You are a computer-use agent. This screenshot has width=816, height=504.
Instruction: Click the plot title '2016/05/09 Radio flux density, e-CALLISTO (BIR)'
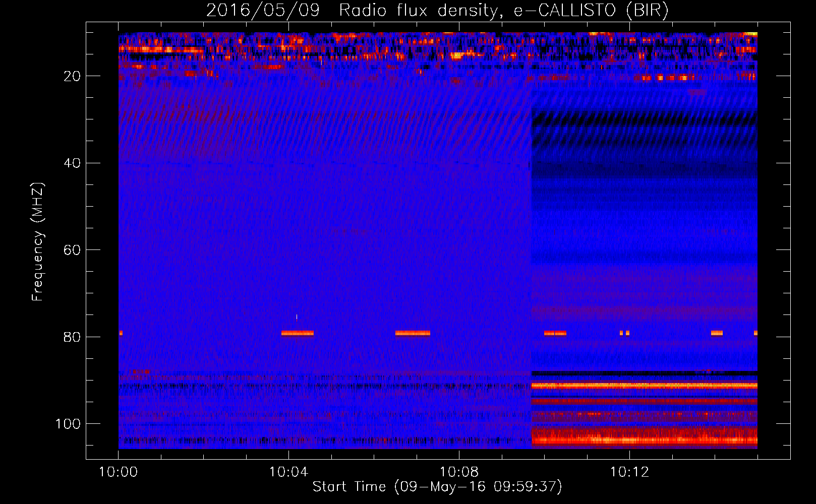(x=437, y=11)
